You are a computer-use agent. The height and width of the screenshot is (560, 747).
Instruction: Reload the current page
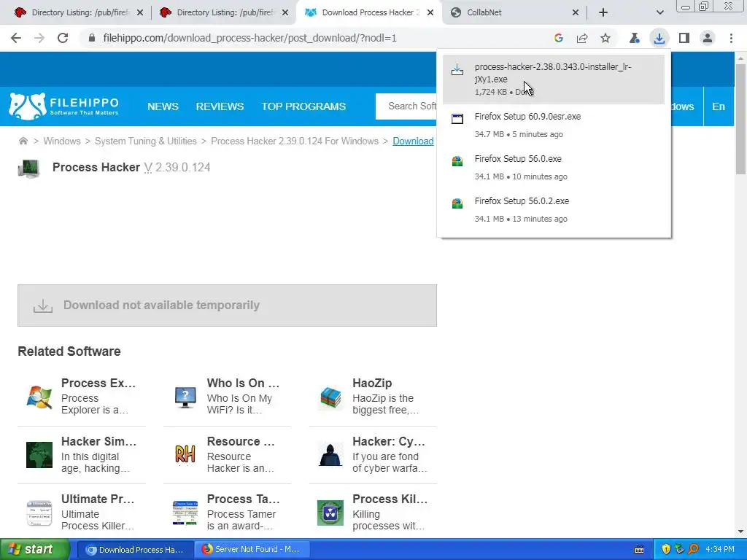(x=63, y=38)
